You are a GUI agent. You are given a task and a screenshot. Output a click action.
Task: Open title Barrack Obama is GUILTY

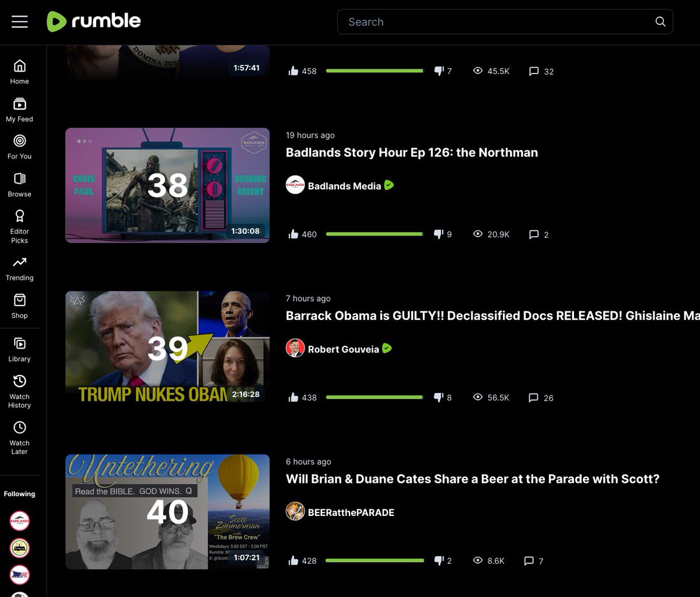(492, 316)
